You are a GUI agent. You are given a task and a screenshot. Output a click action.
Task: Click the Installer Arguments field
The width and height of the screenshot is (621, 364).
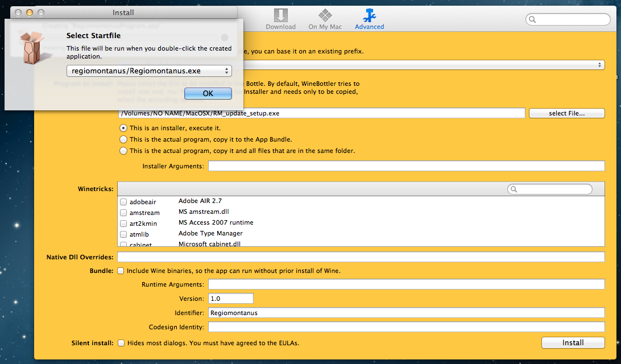click(x=407, y=166)
